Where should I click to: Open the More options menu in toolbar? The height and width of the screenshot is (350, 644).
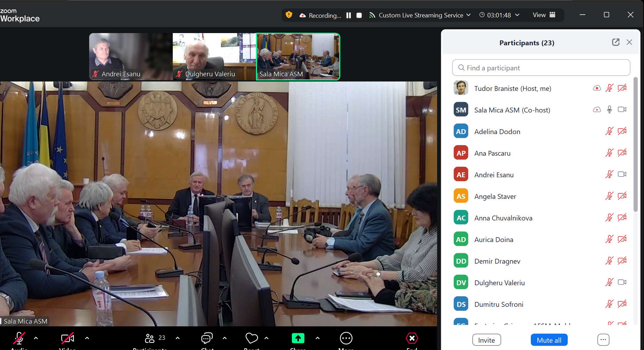pos(346,338)
